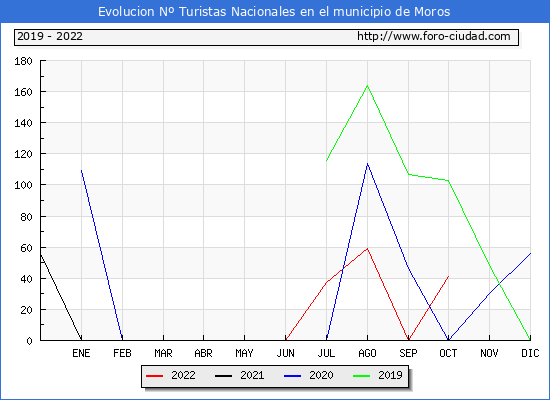This screenshot has width=550, height=400.
Task: Click the OCT month axis label
Action: tap(448, 353)
